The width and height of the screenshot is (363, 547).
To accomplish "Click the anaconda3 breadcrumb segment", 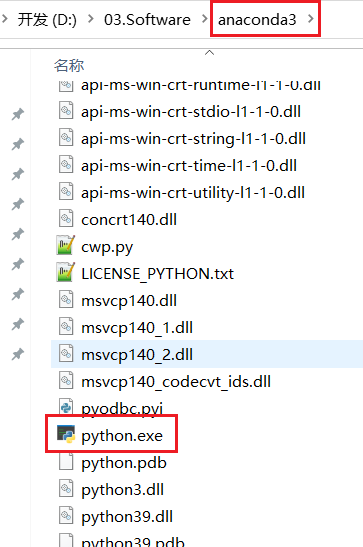I will click(257, 20).
